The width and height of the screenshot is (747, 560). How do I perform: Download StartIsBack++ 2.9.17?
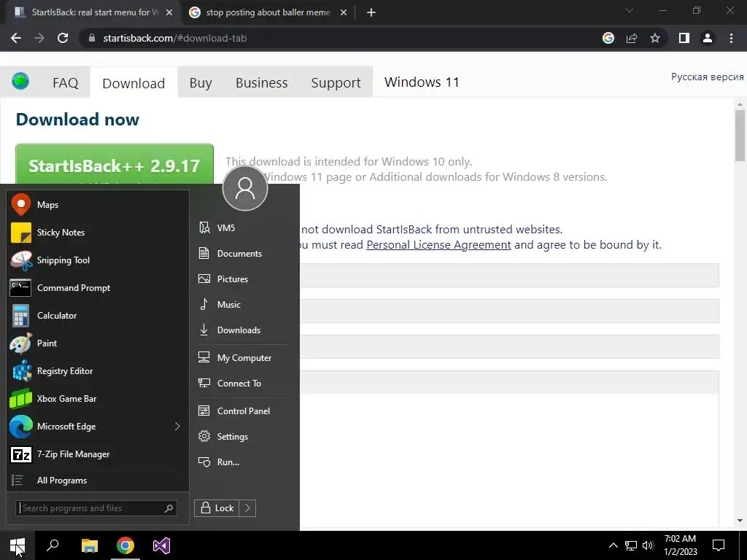tap(115, 165)
